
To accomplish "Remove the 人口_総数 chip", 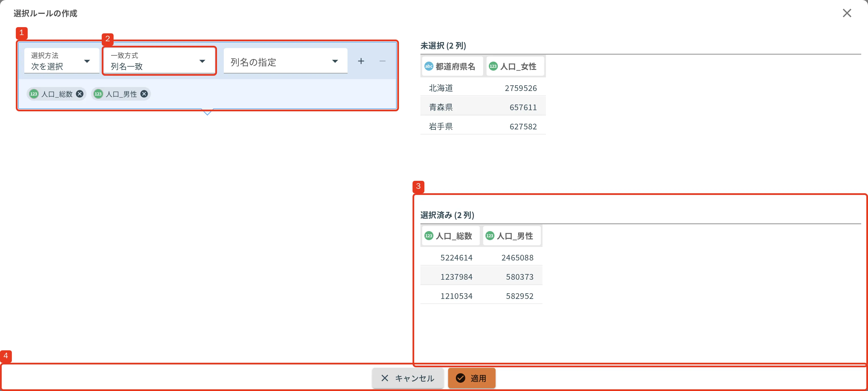I will (79, 94).
